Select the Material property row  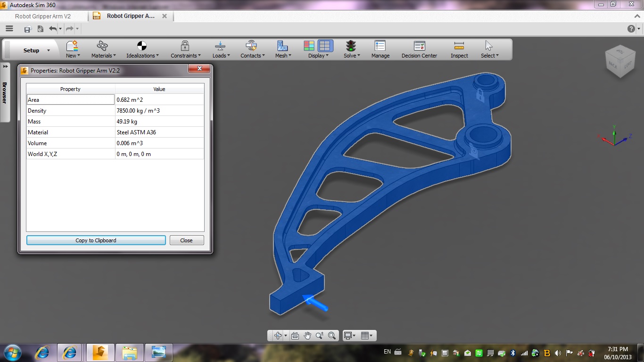coord(71,132)
